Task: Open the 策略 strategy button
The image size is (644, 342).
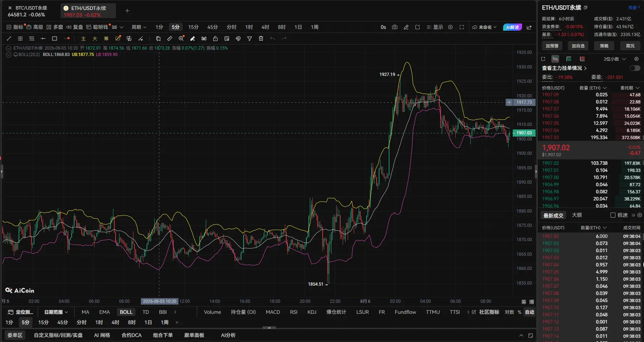Action: click(x=604, y=46)
